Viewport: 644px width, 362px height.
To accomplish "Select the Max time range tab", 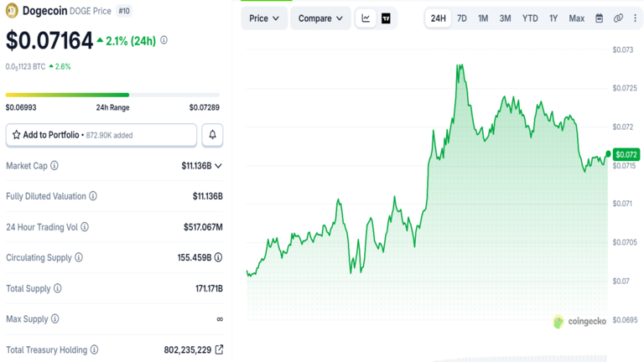I will [x=577, y=18].
